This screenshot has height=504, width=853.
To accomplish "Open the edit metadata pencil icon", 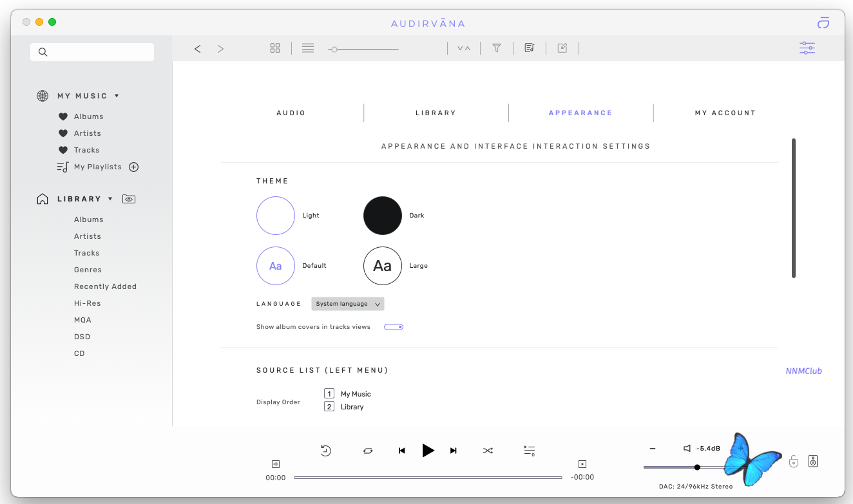I will click(562, 48).
